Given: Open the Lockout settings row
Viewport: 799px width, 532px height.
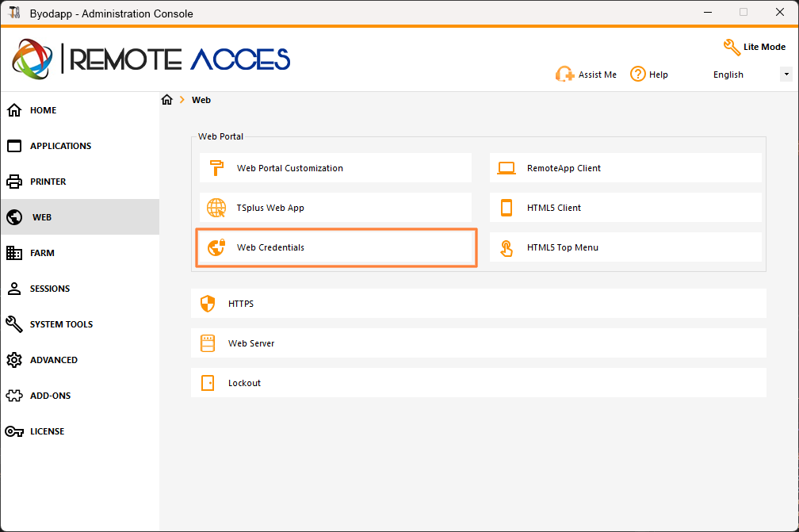Looking at the screenshot, I should tap(479, 383).
